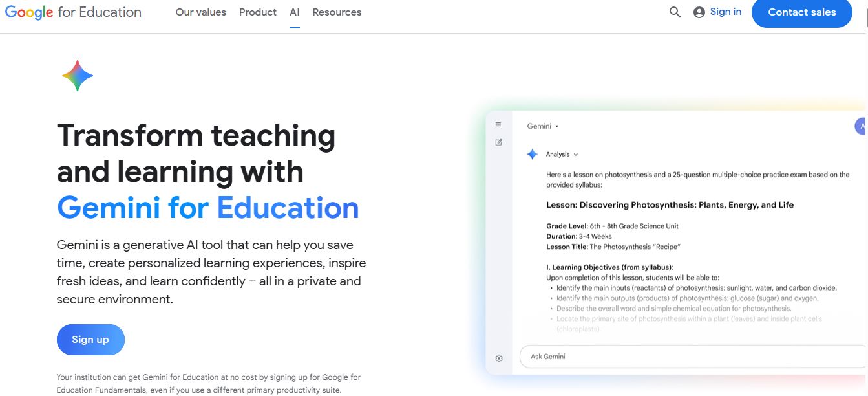Screen dimensions: 868x396
Task: Click the Contact sales button
Action: (x=802, y=12)
